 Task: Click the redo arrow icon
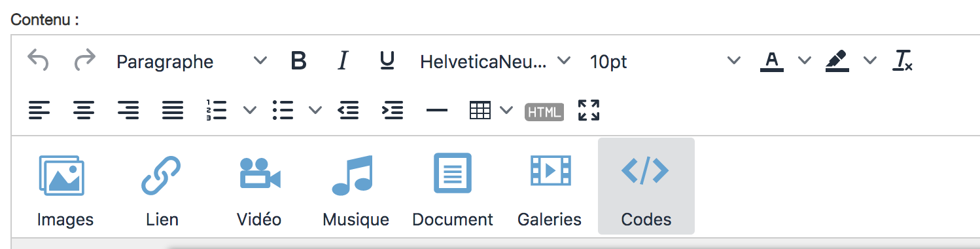tap(84, 61)
